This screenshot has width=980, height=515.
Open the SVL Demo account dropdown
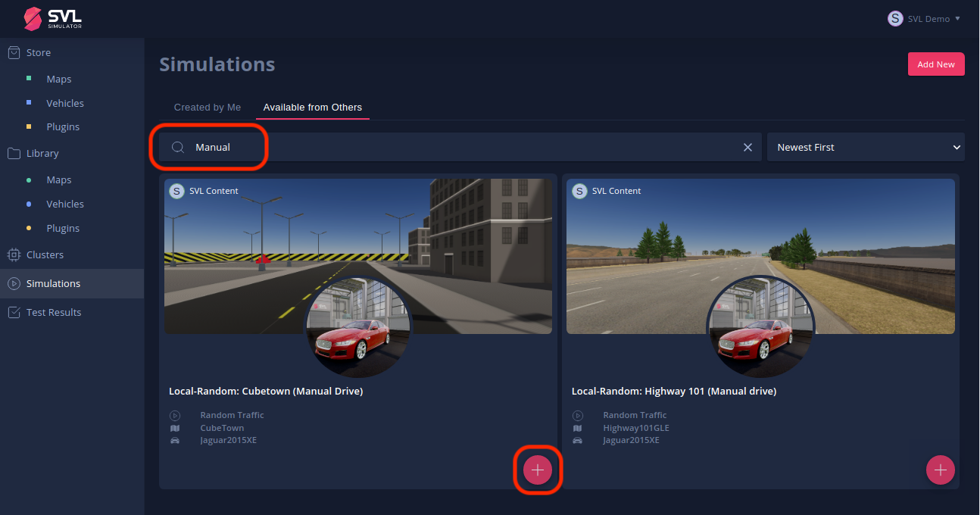[x=924, y=18]
